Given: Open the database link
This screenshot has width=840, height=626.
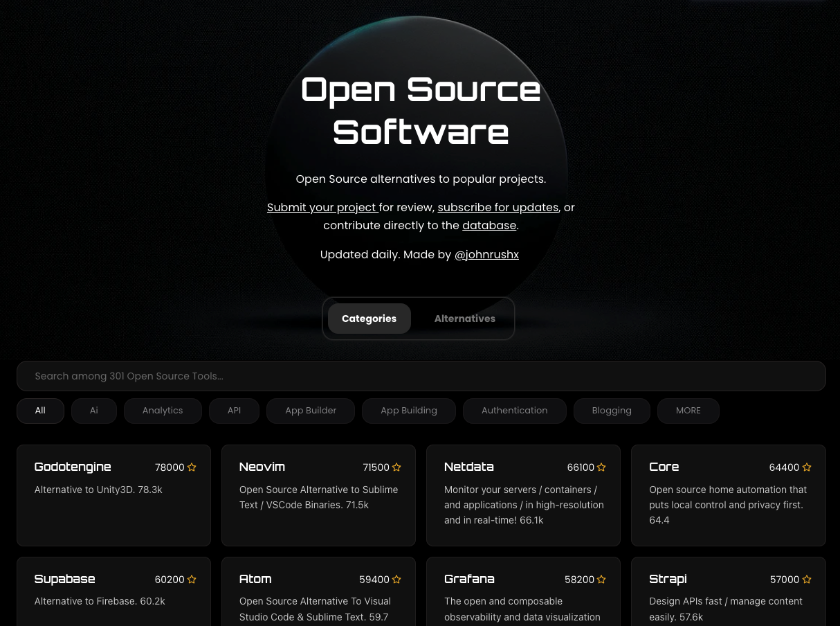Looking at the screenshot, I should pos(489,225).
